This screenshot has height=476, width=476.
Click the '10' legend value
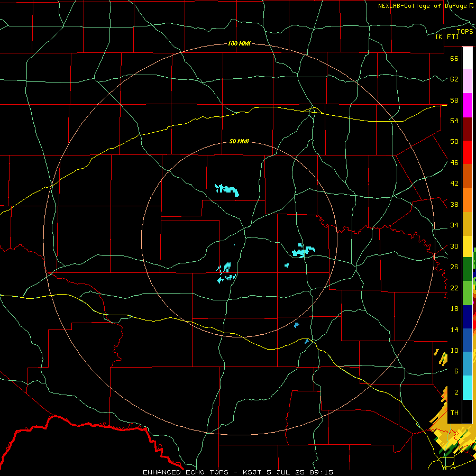[x=454, y=350]
